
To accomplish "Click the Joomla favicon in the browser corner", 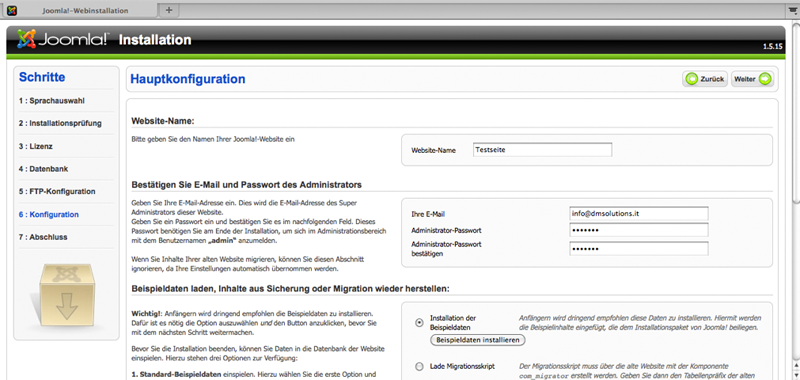I will point(12,10).
